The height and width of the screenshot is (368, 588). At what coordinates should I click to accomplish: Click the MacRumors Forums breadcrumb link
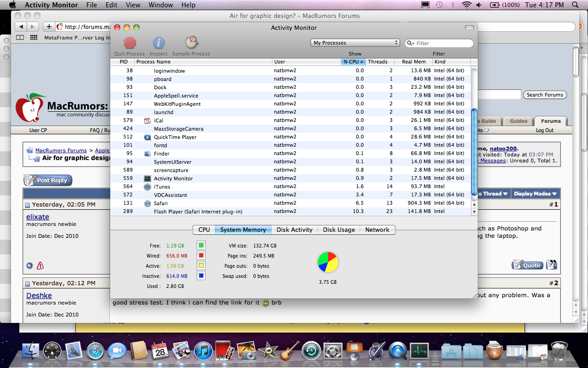[x=61, y=150]
